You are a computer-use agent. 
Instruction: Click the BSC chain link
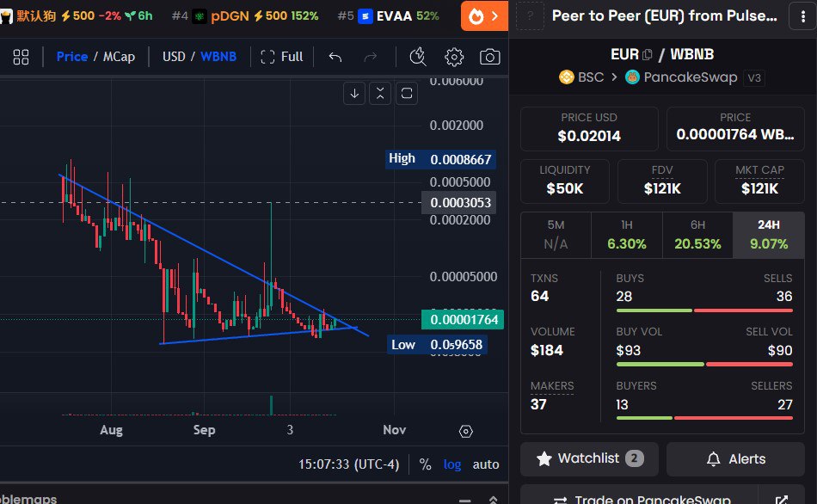pos(581,77)
